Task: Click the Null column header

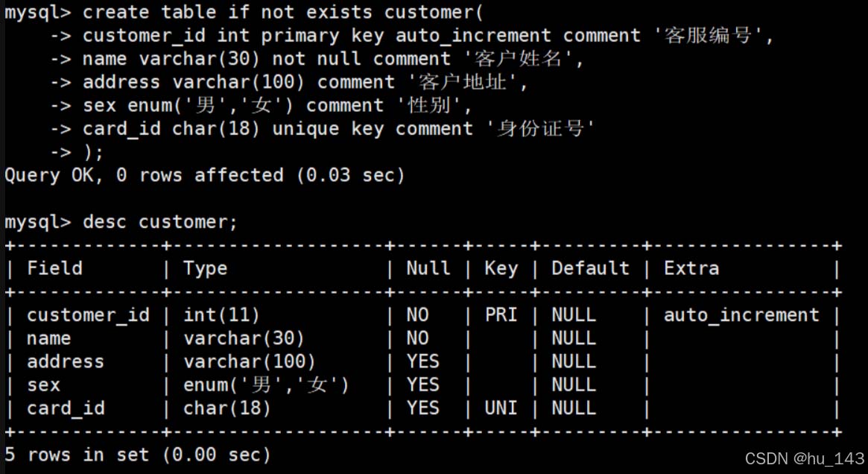Action: 428,268
